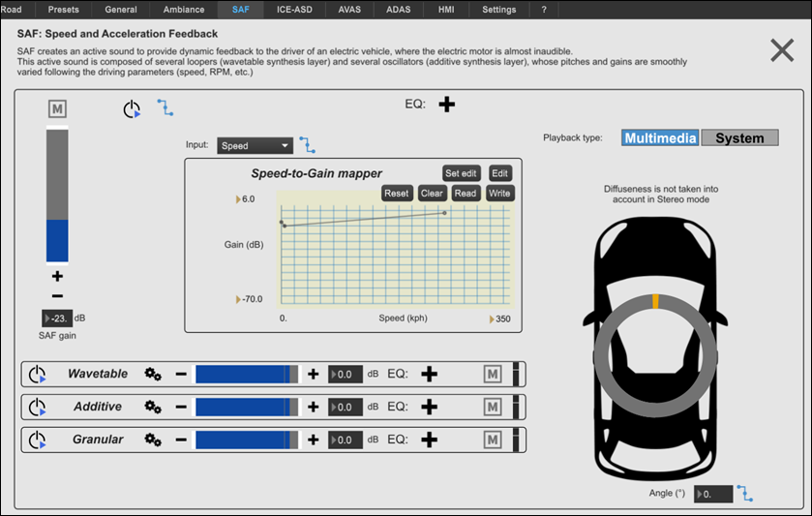Toggle Granular layer power
The width and height of the screenshot is (812, 516).
[x=38, y=440]
